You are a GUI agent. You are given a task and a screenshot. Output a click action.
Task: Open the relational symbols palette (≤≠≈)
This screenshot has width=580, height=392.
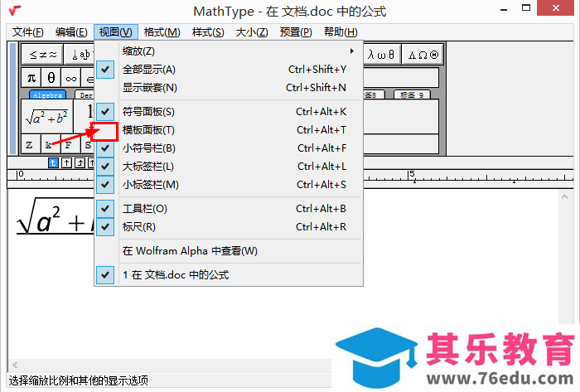click(42, 55)
